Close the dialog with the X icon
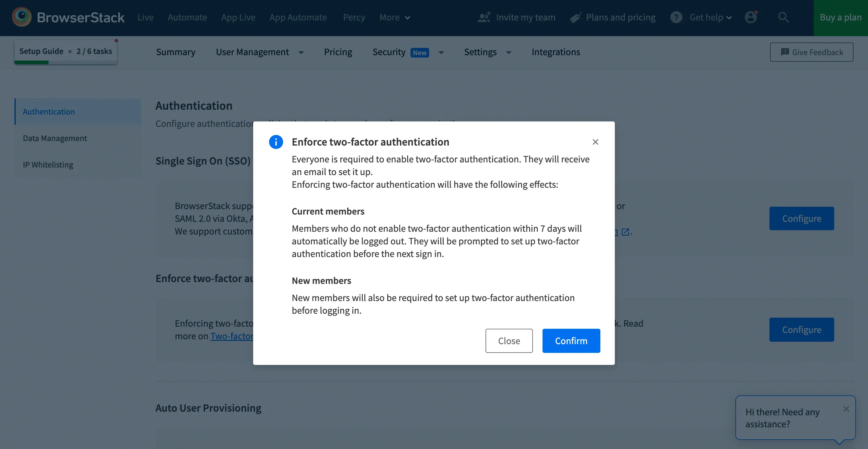The width and height of the screenshot is (868, 449). pyautogui.click(x=596, y=142)
